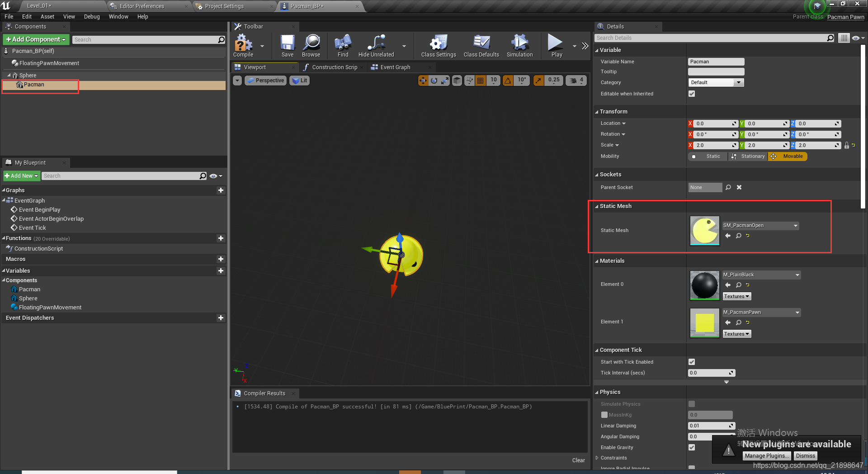This screenshot has height=474, width=868.
Task: Open the Window menu
Action: click(x=118, y=17)
